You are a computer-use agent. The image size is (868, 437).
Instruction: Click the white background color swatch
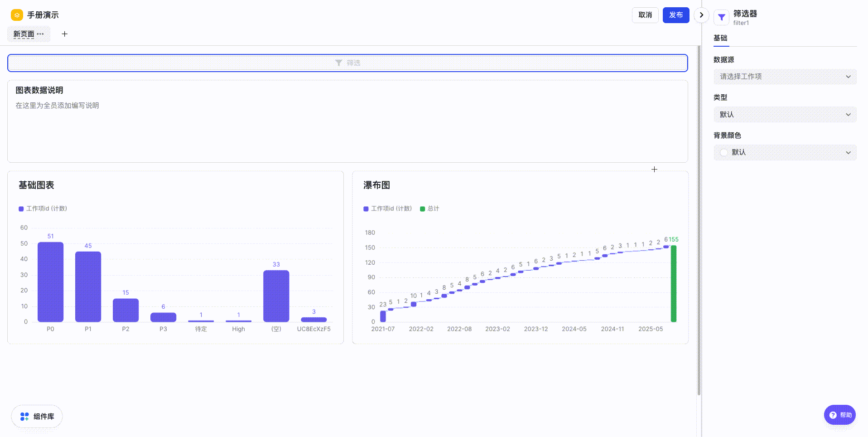pos(724,152)
